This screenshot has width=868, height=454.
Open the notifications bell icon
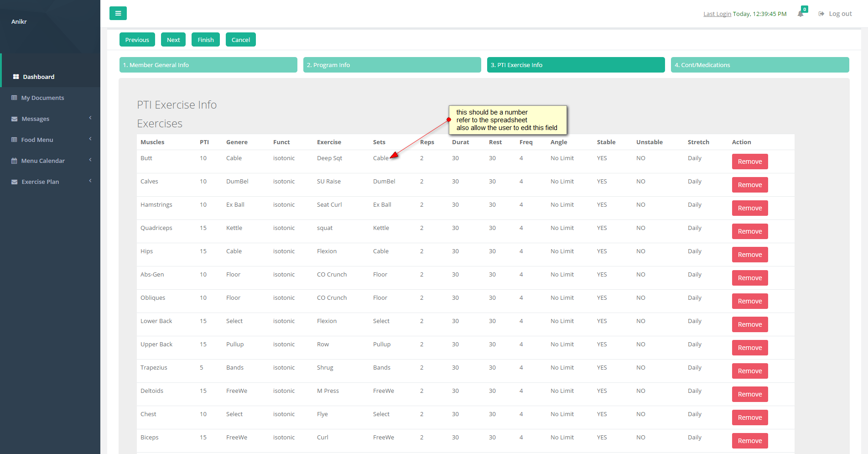point(800,14)
